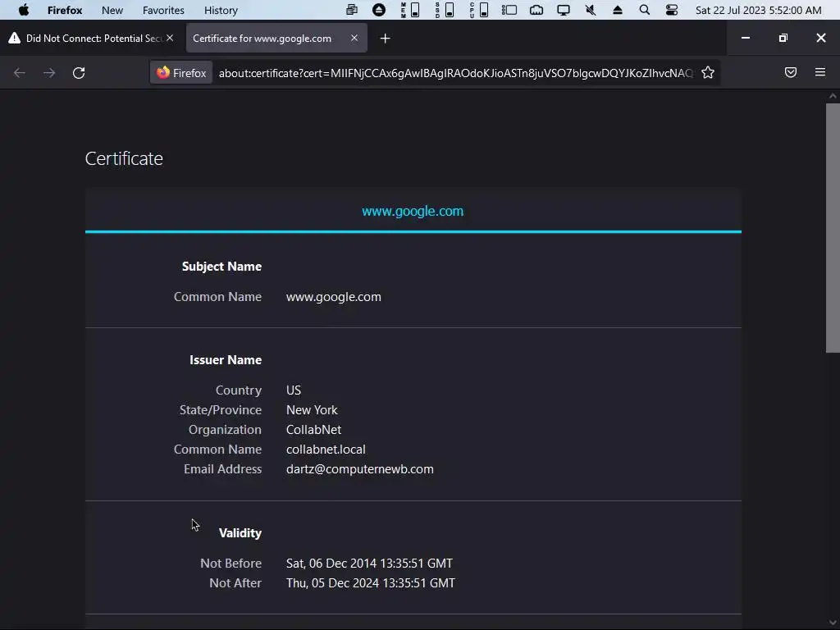The height and width of the screenshot is (630, 840).
Task: Reload the current page
Action: 79,73
